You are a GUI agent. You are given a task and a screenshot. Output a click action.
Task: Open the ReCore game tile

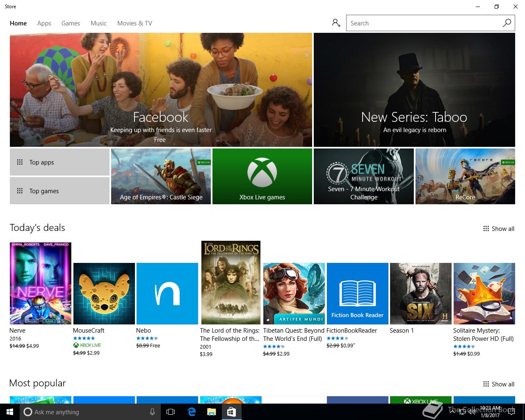coord(465,176)
